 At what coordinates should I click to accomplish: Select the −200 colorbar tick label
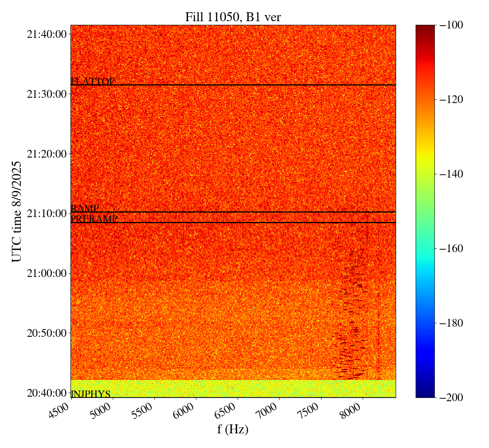[x=449, y=397]
